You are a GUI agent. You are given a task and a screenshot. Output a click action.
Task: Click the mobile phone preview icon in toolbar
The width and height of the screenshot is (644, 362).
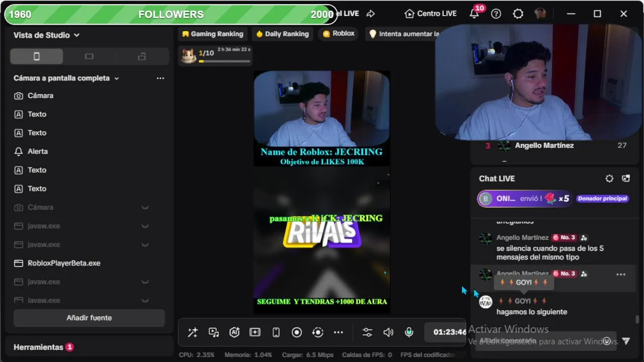(276, 332)
